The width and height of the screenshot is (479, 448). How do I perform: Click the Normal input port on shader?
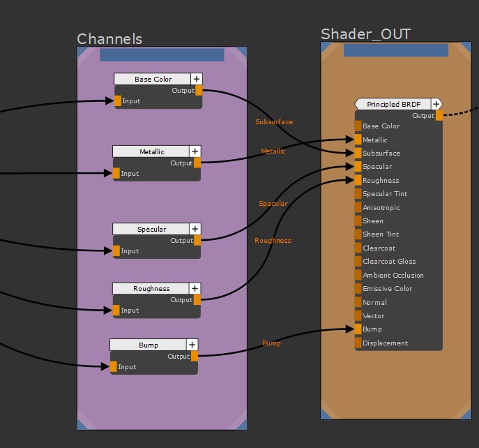pos(358,302)
